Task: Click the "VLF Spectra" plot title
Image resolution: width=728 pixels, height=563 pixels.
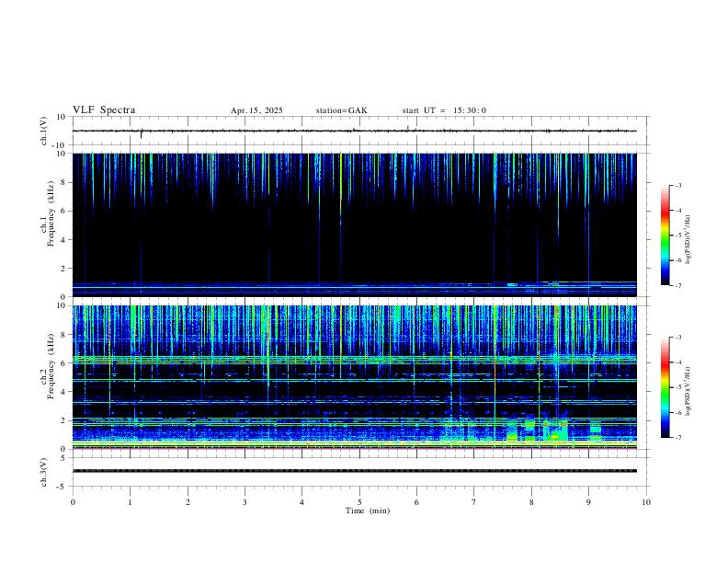Action: click(104, 110)
